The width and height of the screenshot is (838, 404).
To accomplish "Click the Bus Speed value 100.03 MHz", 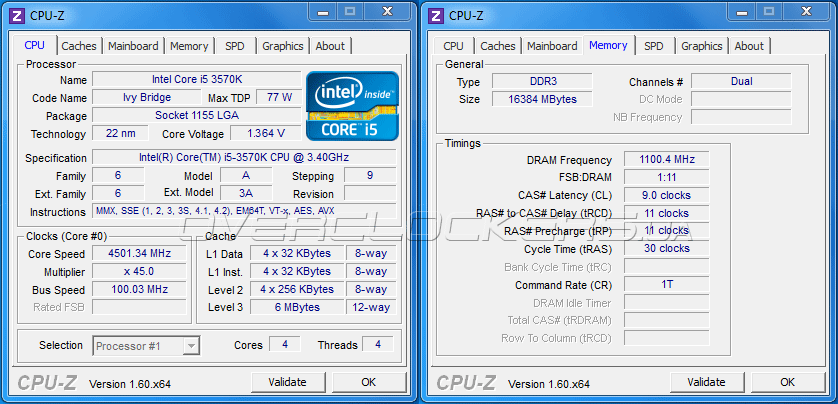I will pos(139,289).
